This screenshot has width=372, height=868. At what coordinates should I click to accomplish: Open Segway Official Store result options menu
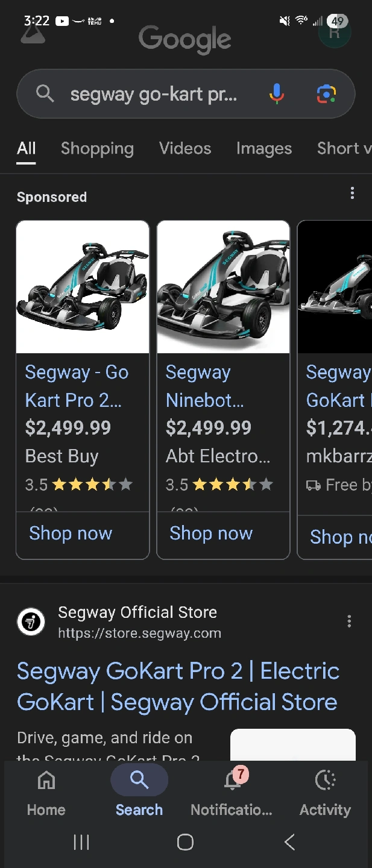(x=349, y=621)
